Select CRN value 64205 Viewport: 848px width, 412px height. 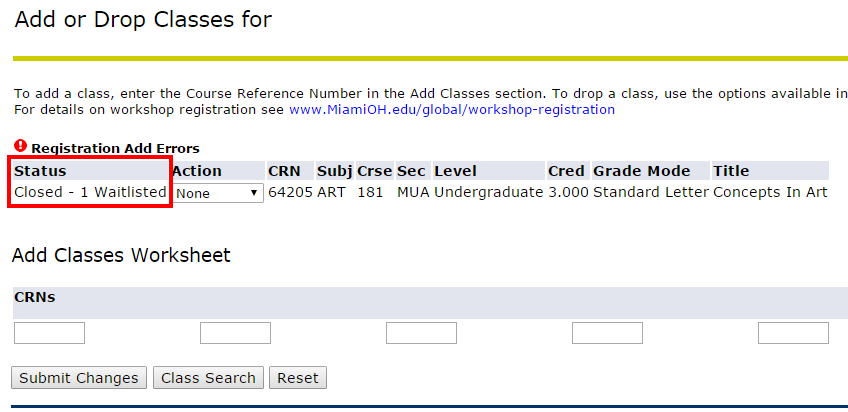(x=290, y=192)
